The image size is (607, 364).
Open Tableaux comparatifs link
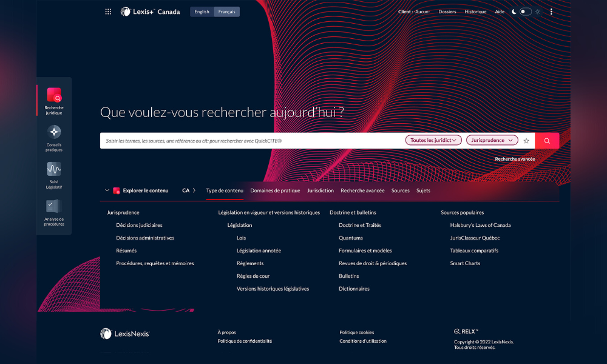coord(474,251)
